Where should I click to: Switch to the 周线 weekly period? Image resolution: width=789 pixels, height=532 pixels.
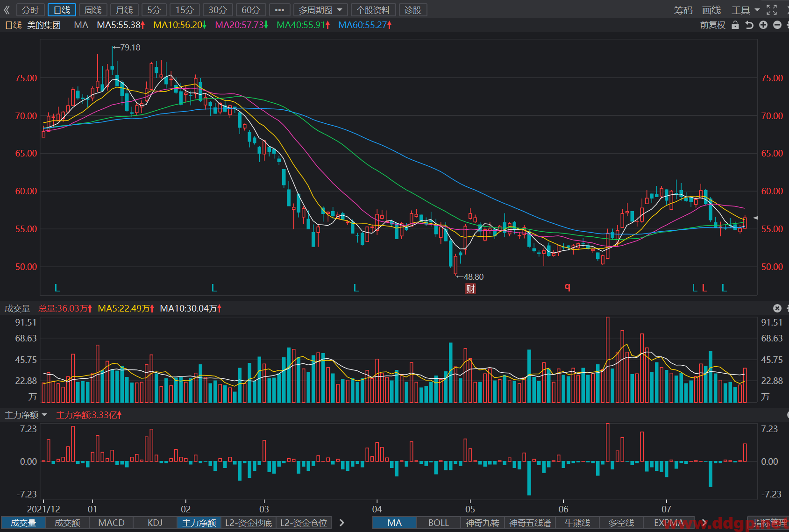pyautogui.click(x=93, y=10)
